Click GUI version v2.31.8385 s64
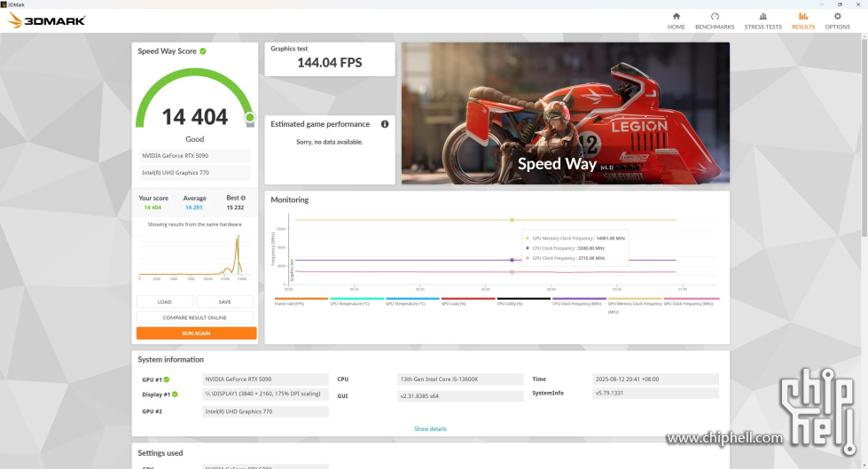 (x=460, y=396)
